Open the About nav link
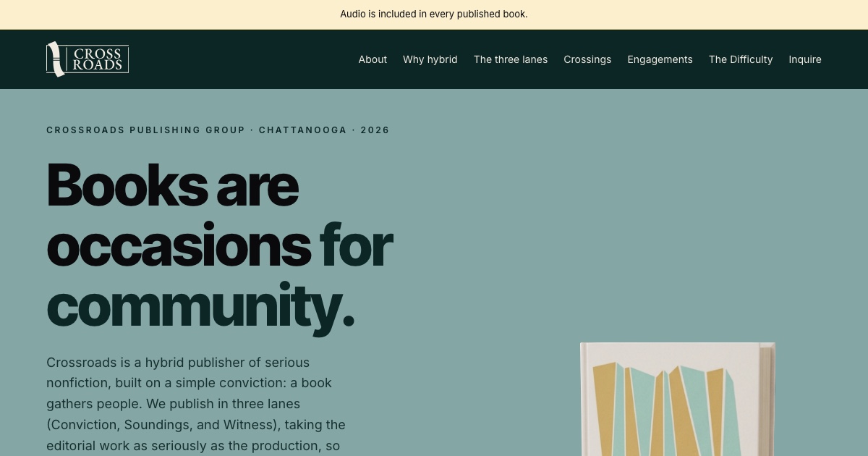 tap(373, 59)
